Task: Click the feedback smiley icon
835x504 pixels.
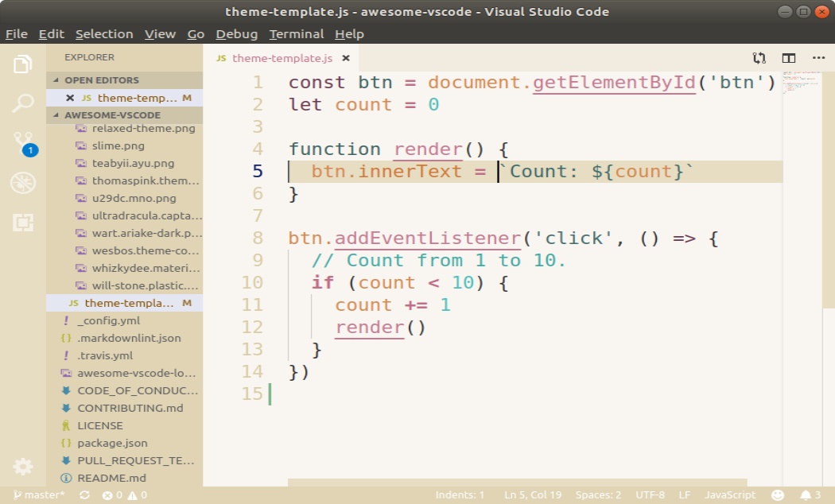Action: [778, 495]
